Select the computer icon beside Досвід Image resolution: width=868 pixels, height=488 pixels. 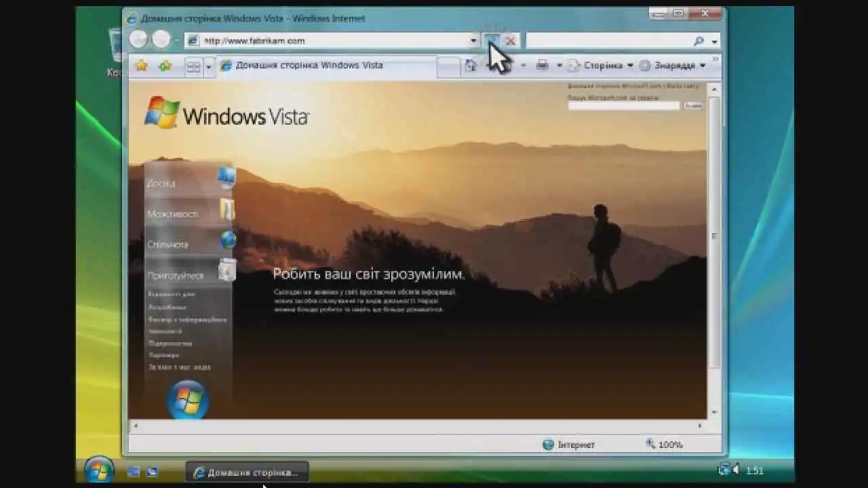pos(226,177)
